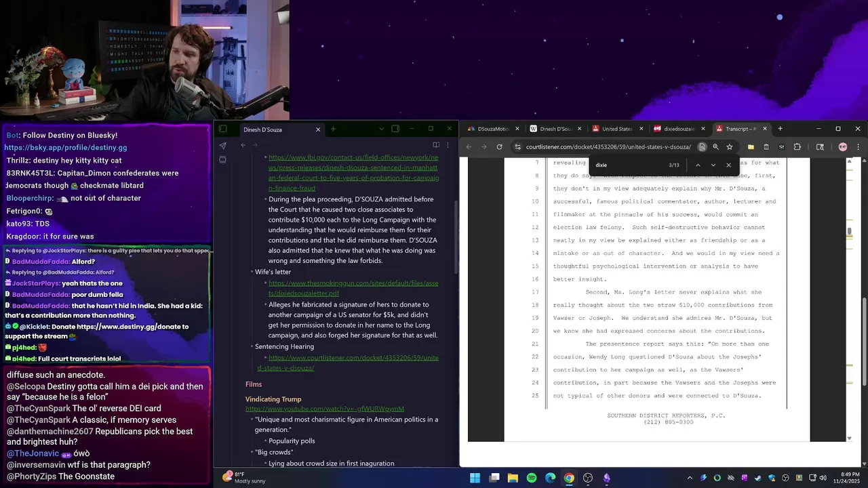Open Obsidian from taskbar

click(606, 478)
